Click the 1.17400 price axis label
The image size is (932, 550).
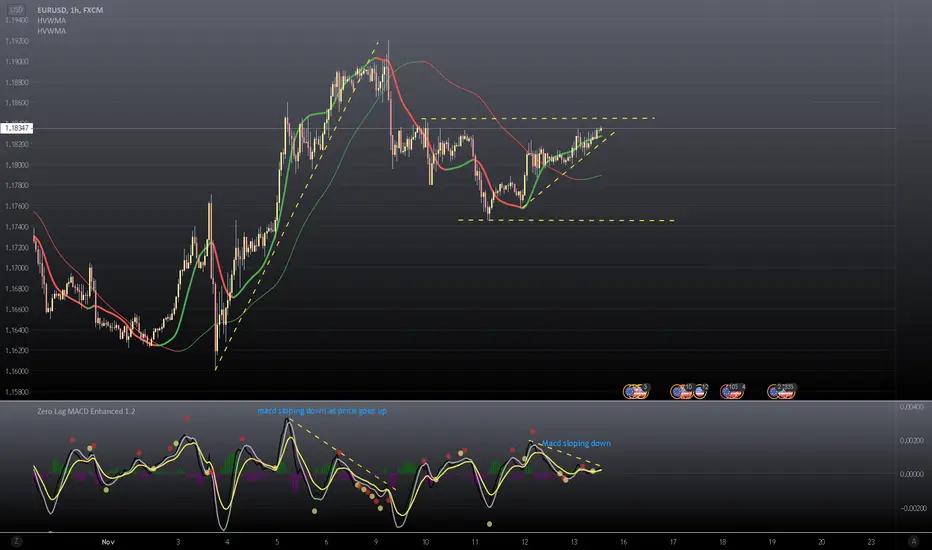[x=17, y=227]
